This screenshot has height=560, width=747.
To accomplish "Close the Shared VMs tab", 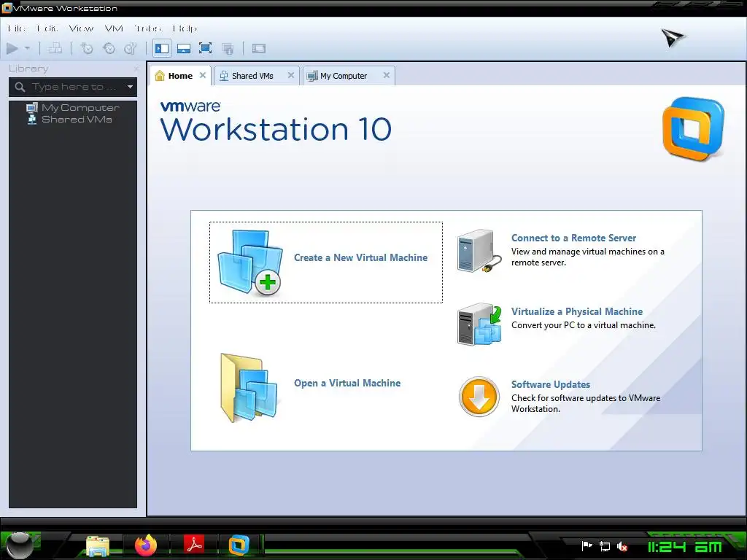I will pyautogui.click(x=290, y=75).
